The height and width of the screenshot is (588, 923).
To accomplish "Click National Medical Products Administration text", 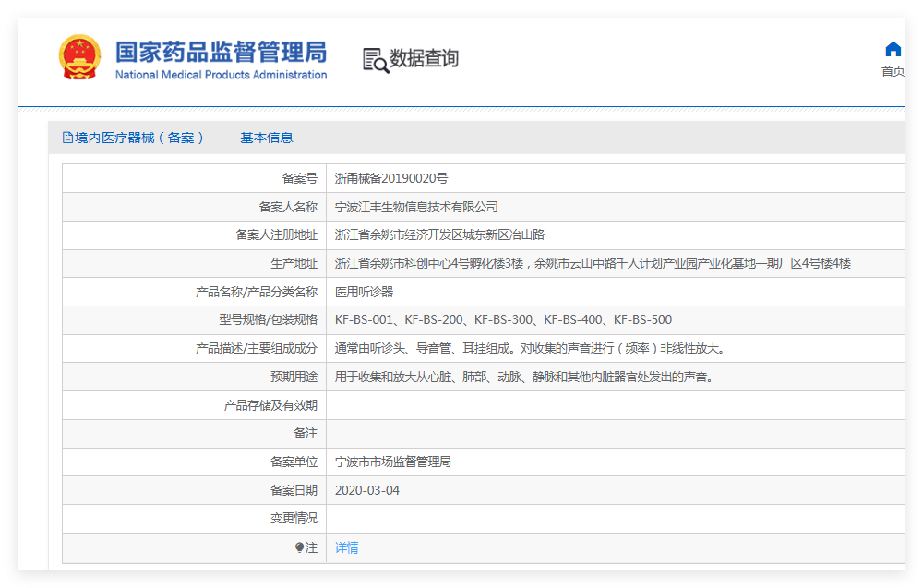I will click(x=221, y=75).
